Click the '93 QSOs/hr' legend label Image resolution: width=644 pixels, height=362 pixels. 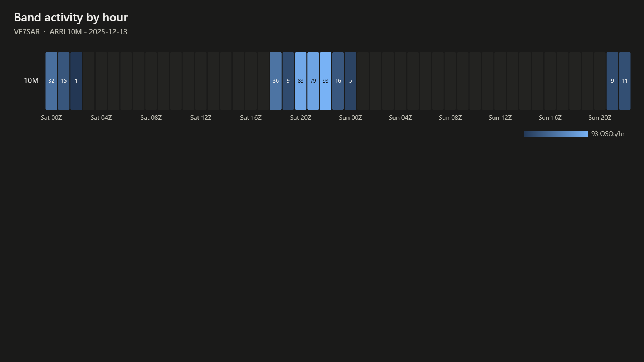point(608,134)
